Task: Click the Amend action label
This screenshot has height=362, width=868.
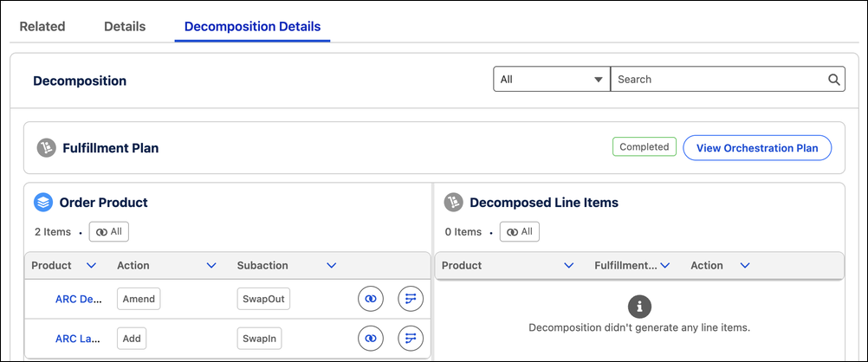Action: tap(139, 299)
